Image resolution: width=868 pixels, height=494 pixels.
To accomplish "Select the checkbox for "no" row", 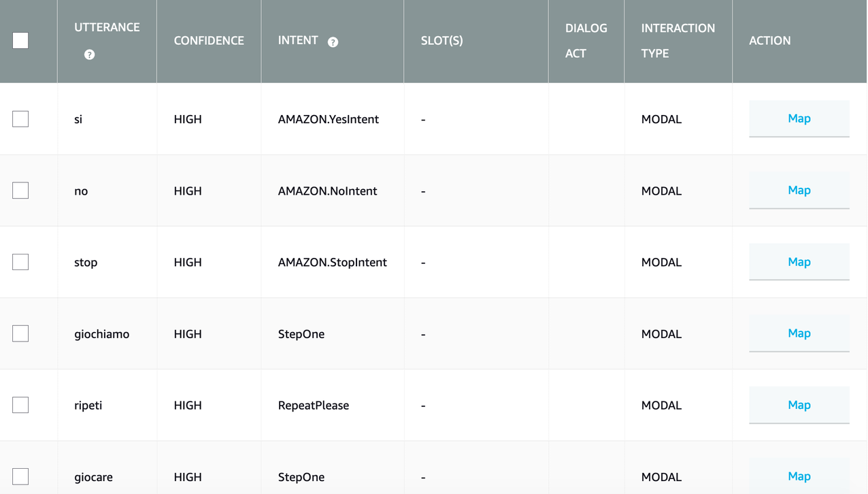I will (20, 191).
